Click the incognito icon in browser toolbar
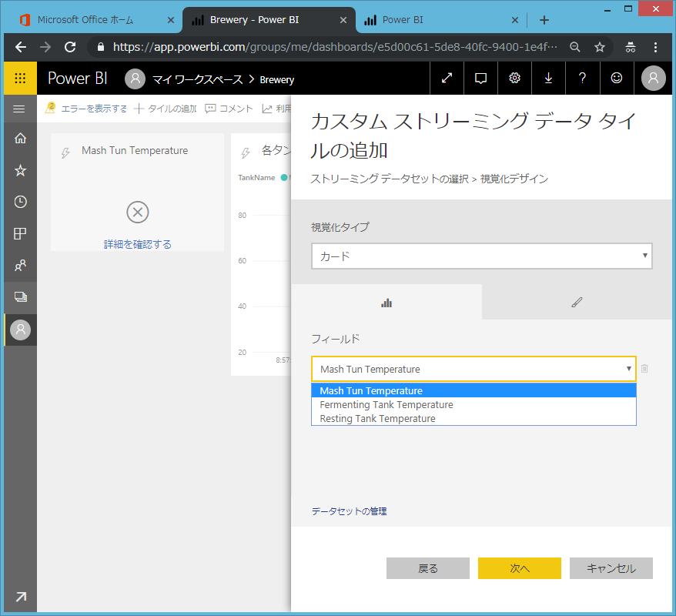Viewport: 676px width, 616px height. [x=631, y=47]
